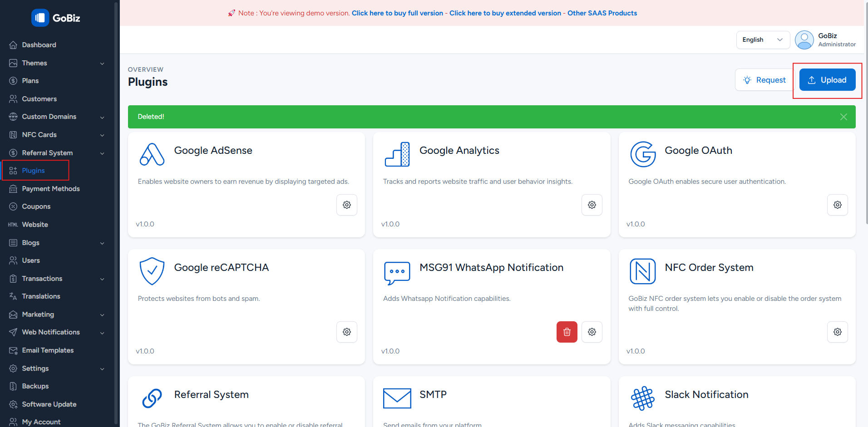This screenshot has width=868, height=427.
Task: Open MSG91 WhatsApp Notification settings gear
Action: [x=592, y=332]
